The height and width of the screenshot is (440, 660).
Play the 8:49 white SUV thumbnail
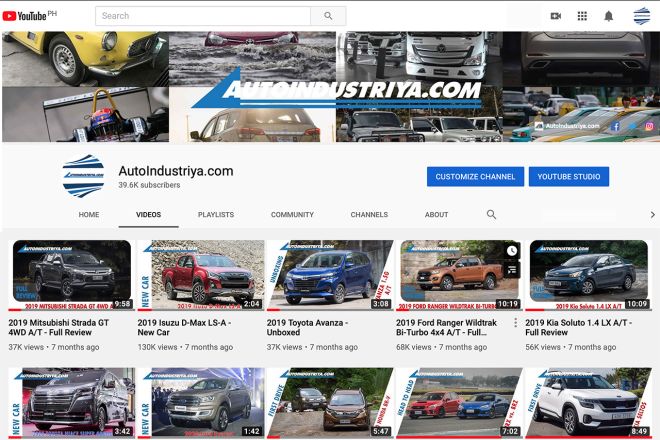(x=588, y=403)
